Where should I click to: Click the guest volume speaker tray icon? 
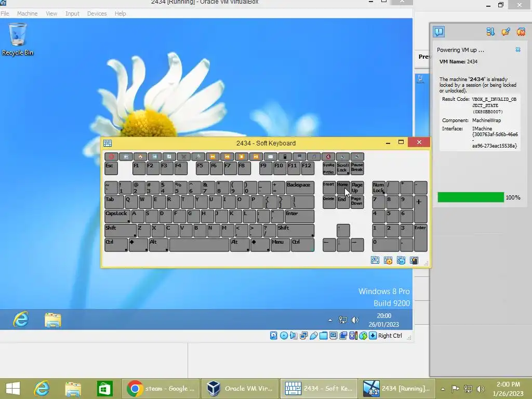355,320
